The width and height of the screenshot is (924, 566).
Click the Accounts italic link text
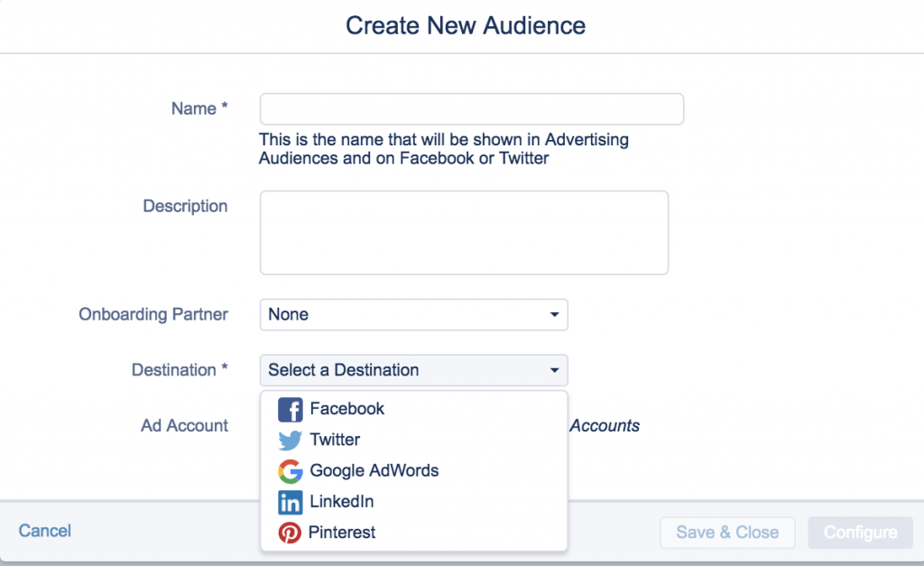[x=605, y=426]
